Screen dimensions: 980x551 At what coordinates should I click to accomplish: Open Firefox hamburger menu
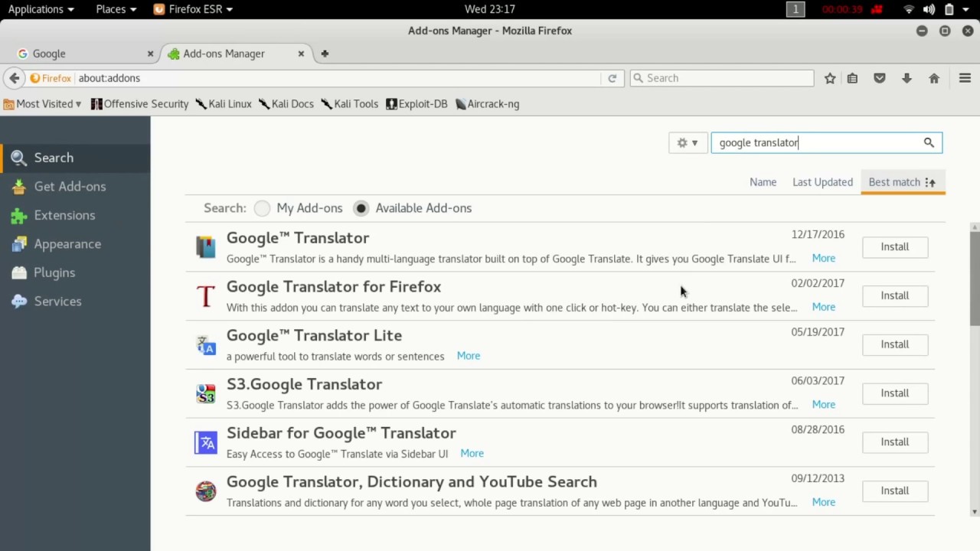pos(965,78)
